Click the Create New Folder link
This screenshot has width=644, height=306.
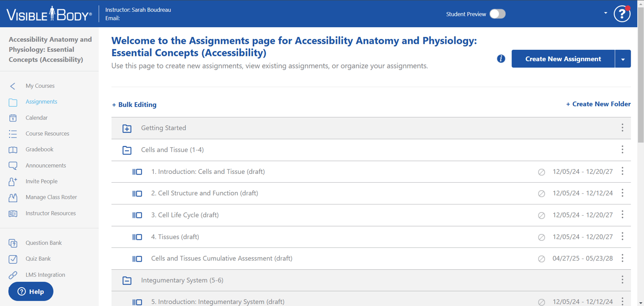coord(598,104)
